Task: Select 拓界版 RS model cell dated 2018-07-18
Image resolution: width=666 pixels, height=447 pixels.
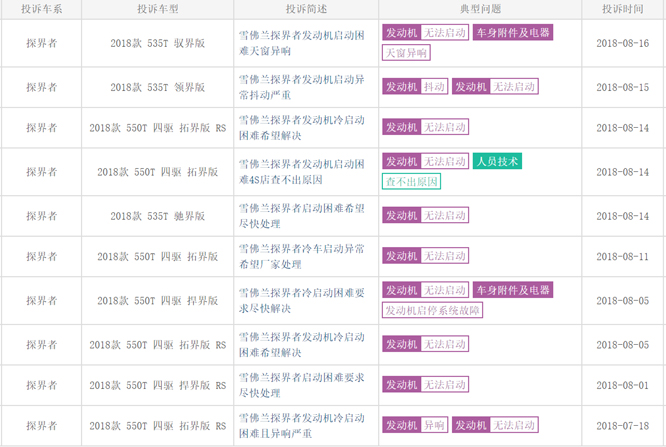Action: (x=158, y=425)
